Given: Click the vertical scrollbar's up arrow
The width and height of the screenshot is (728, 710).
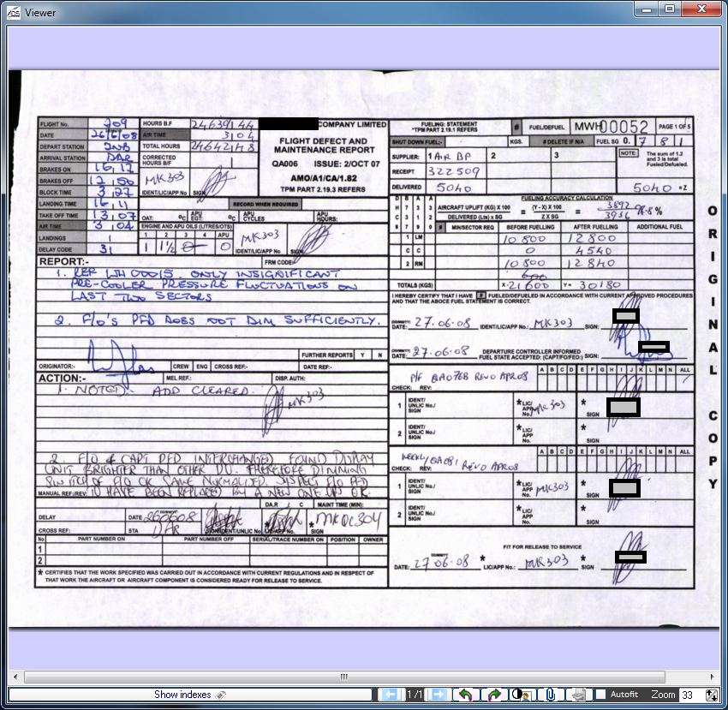Looking at the screenshot, I should [720, 29].
